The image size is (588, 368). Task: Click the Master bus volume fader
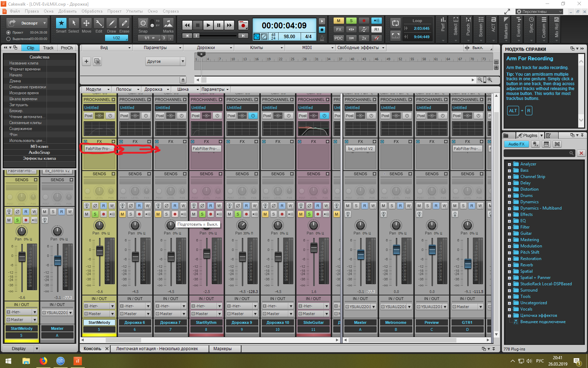[360, 254]
